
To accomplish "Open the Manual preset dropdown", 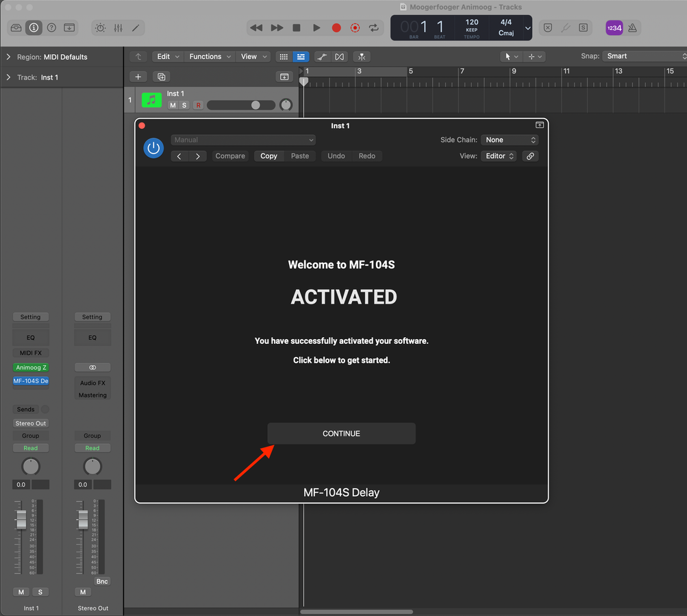I will point(243,140).
